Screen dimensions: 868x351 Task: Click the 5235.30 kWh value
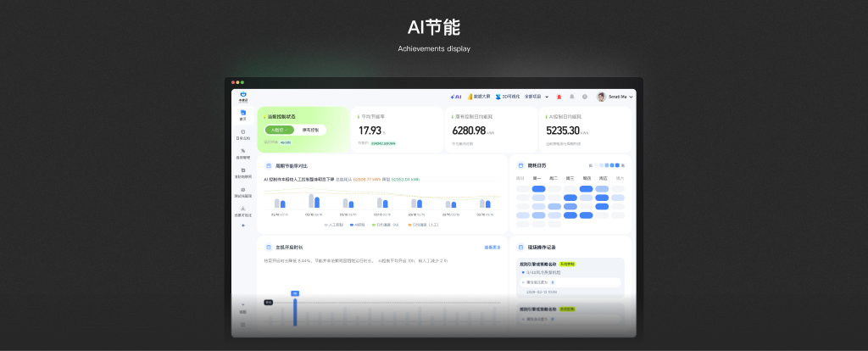563,131
